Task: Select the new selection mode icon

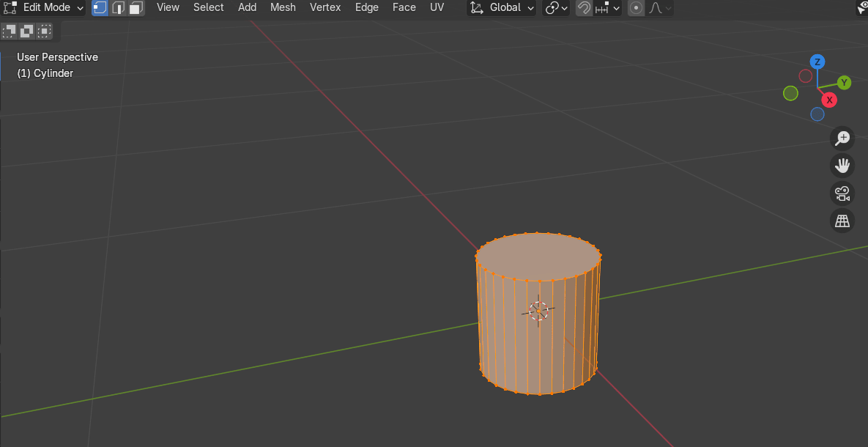Action: 10,31
